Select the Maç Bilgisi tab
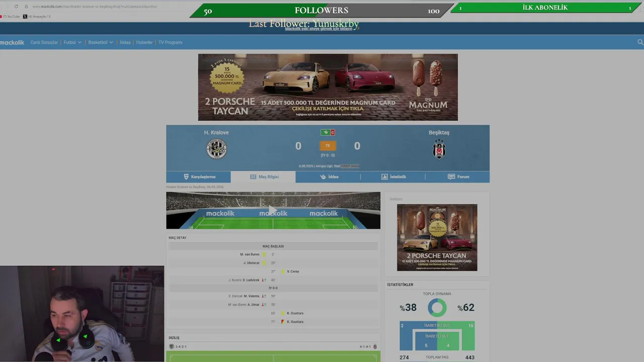This screenshot has width=644, height=362. coord(263,177)
